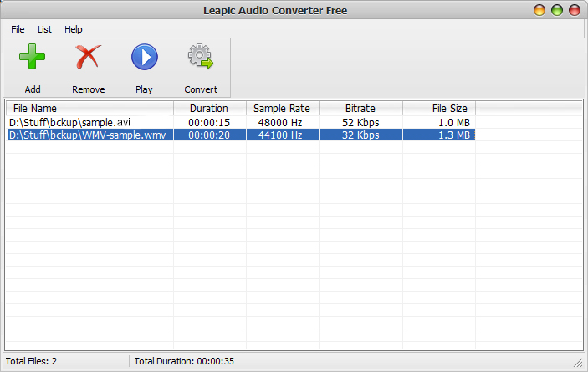
Task: Open the File menu
Action: coord(18,29)
